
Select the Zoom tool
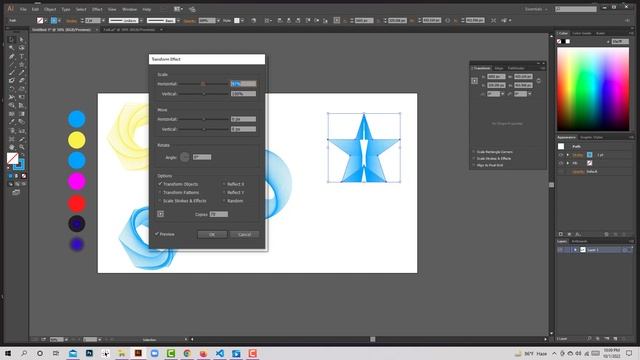tap(22, 147)
